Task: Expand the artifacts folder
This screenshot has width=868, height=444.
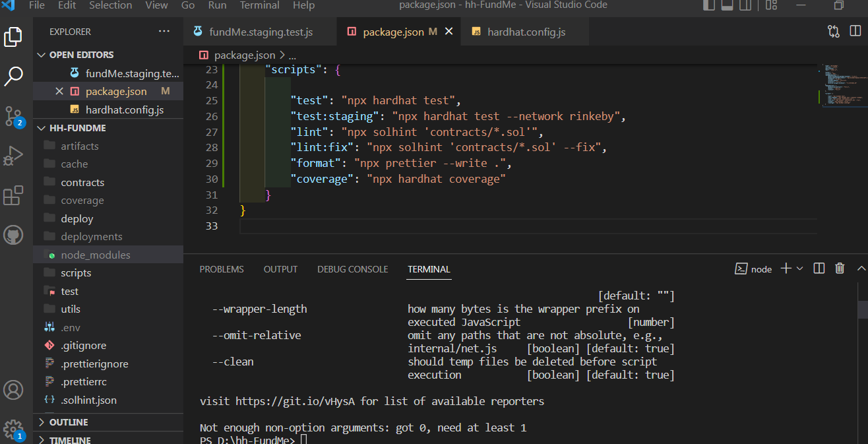Action: click(x=108, y=146)
